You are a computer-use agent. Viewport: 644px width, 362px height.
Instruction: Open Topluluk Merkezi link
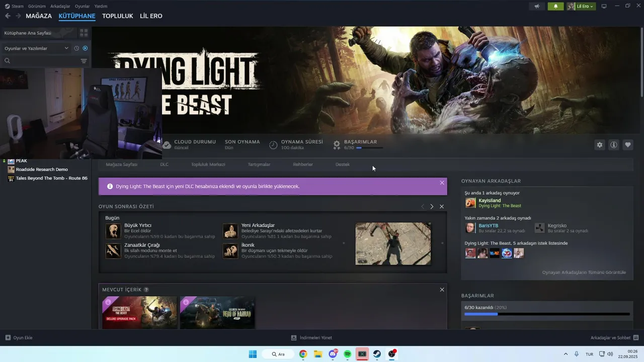pyautogui.click(x=208, y=164)
